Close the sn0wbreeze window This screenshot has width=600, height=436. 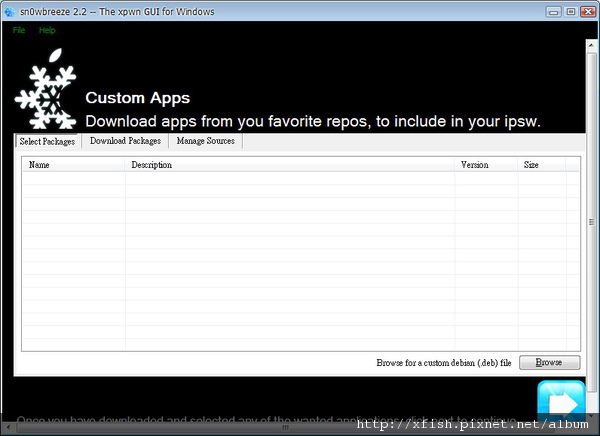[588, 12]
